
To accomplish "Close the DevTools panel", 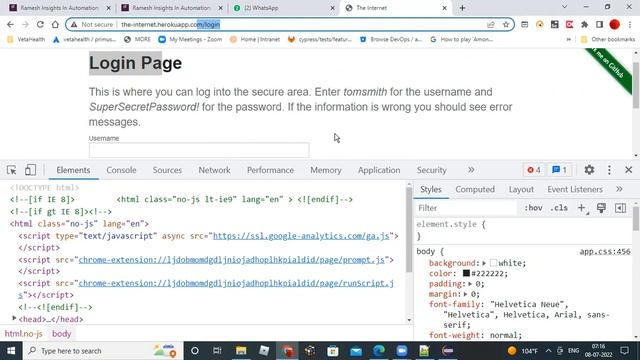I will click(x=629, y=170).
